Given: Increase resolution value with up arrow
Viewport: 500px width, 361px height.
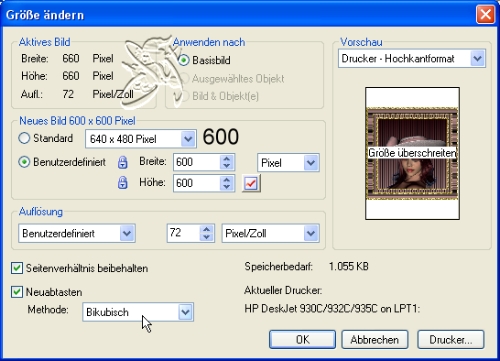Looking at the screenshot, I should coord(206,229).
